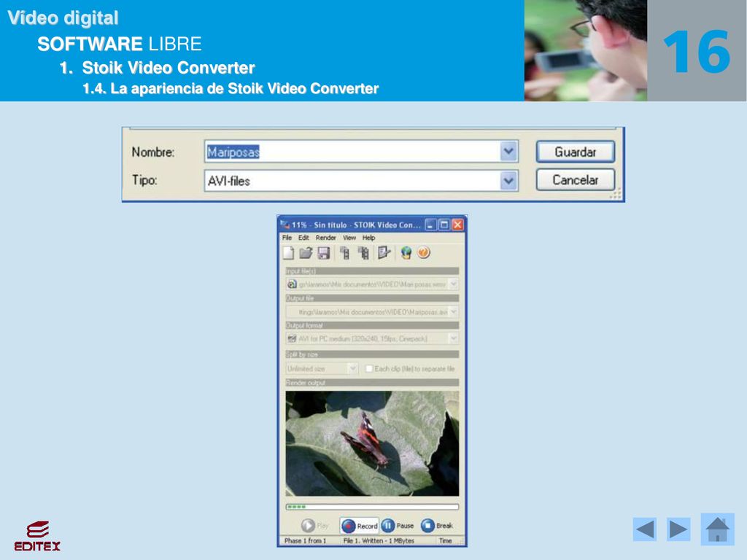Click the New file toolbar icon
The width and height of the screenshot is (747, 560).
[x=288, y=253]
